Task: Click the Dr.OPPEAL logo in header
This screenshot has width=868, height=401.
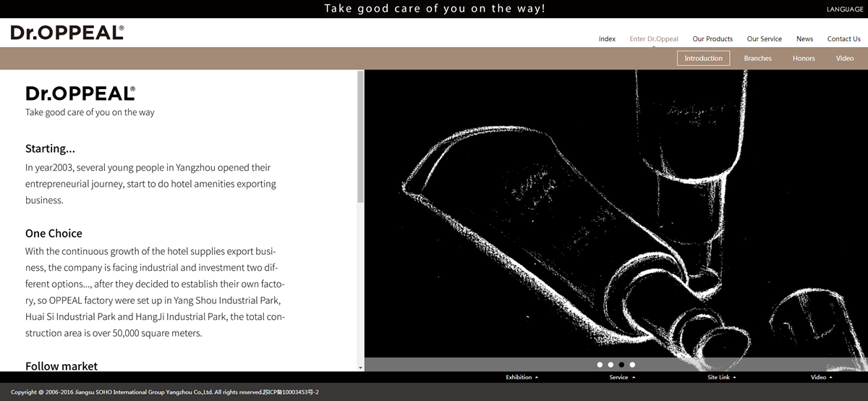Action: coord(67,33)
